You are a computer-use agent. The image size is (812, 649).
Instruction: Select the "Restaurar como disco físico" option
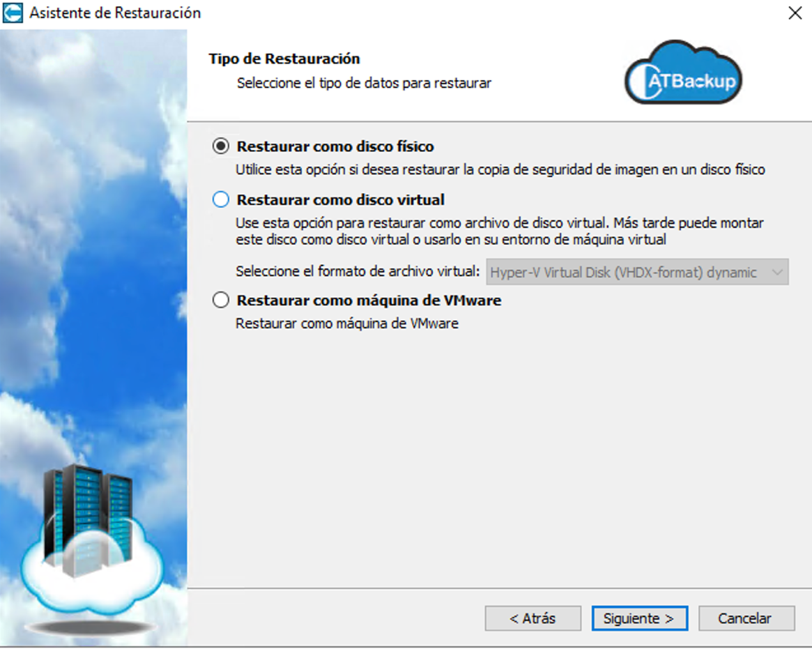pos(221,146)
